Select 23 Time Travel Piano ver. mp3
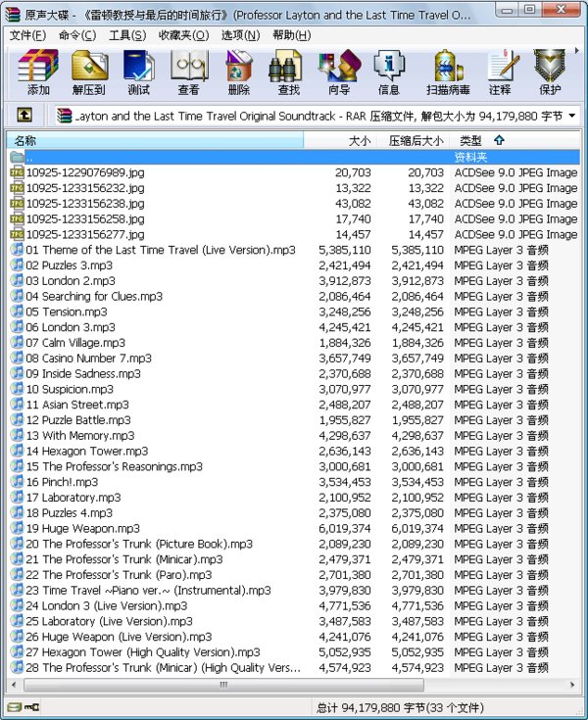This screenshot has height=720, width=588. coord(294,591)
